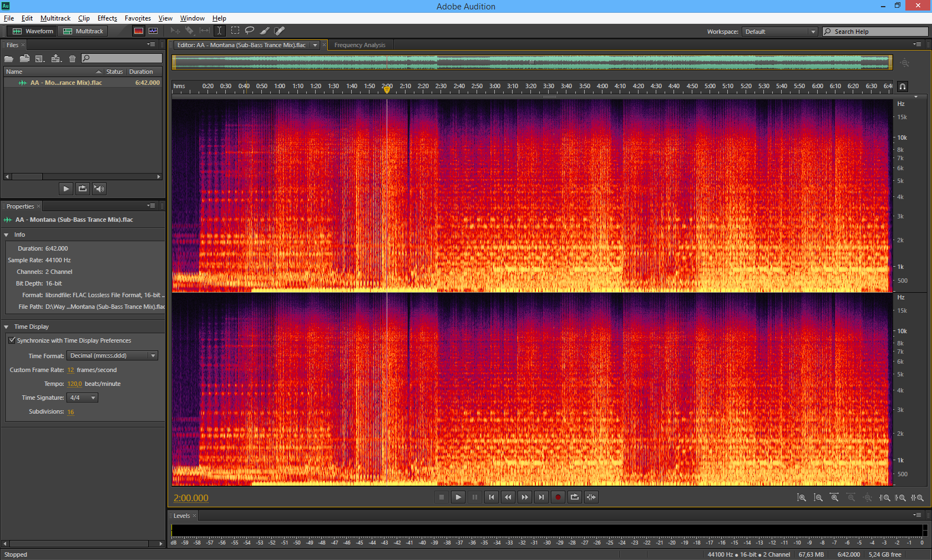Open the Multitrack menu
The image size is (932, 560).
[x=55, y=18]
